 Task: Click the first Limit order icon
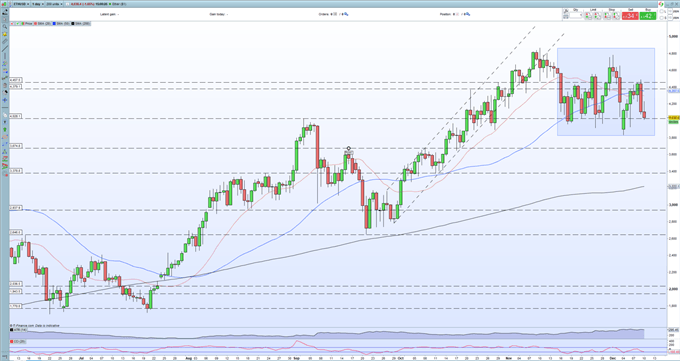[x=588, y=16]
